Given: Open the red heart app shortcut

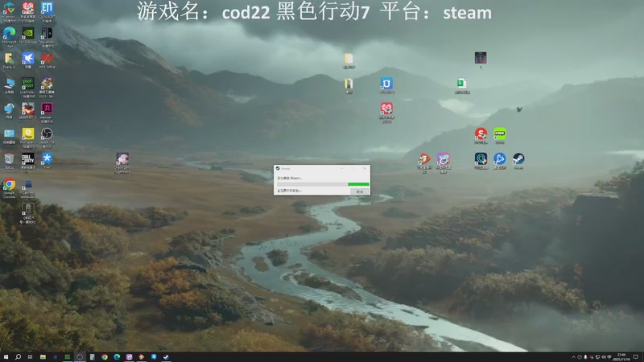Looking at the screenshot, I should pyautogui.click(x=386, y=109).
